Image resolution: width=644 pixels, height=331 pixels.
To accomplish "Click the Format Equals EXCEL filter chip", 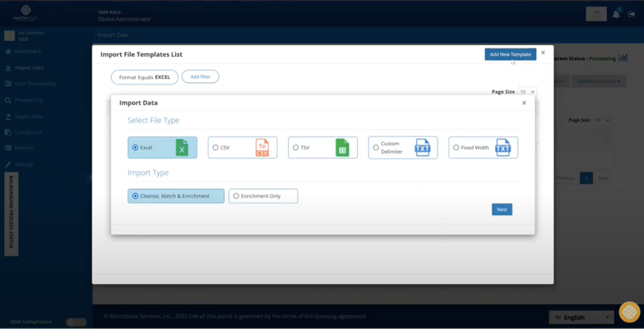I will [145, 77].
